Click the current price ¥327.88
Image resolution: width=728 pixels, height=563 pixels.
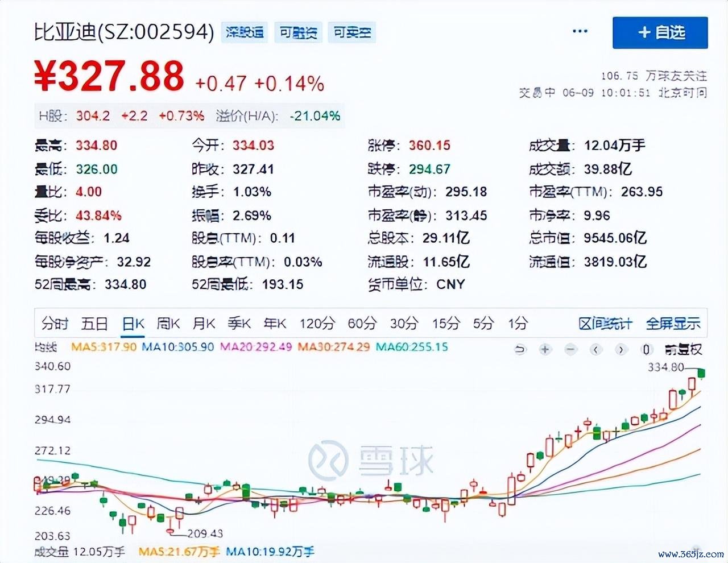pos(109,76)
